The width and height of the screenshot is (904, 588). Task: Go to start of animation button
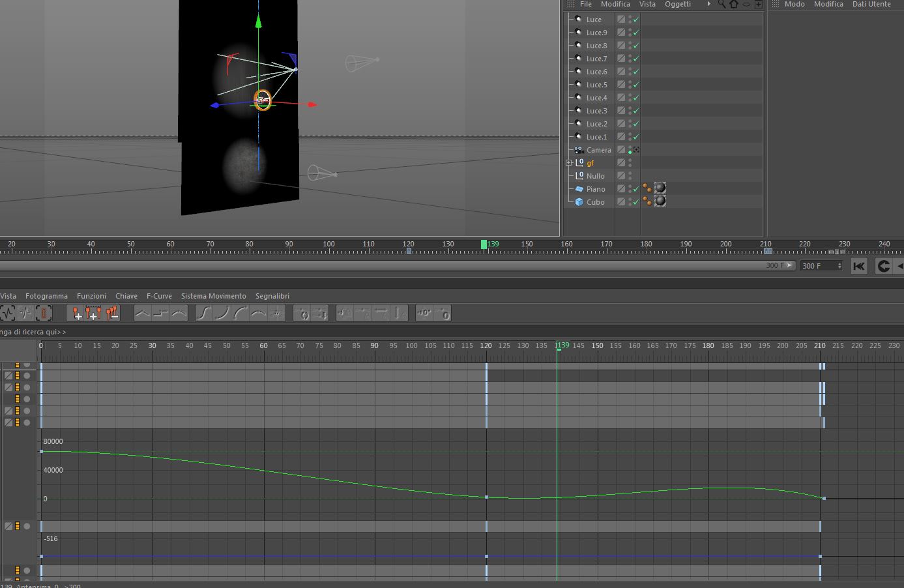coord(859,266)
